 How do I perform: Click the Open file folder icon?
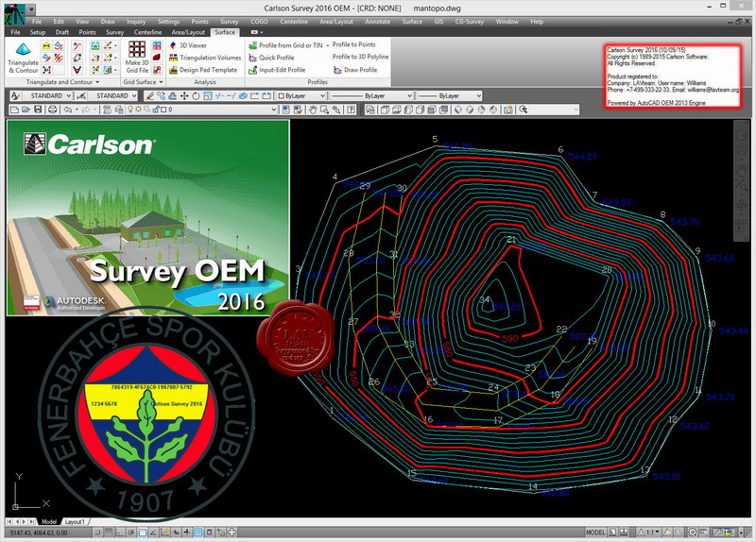pos(26,110)
